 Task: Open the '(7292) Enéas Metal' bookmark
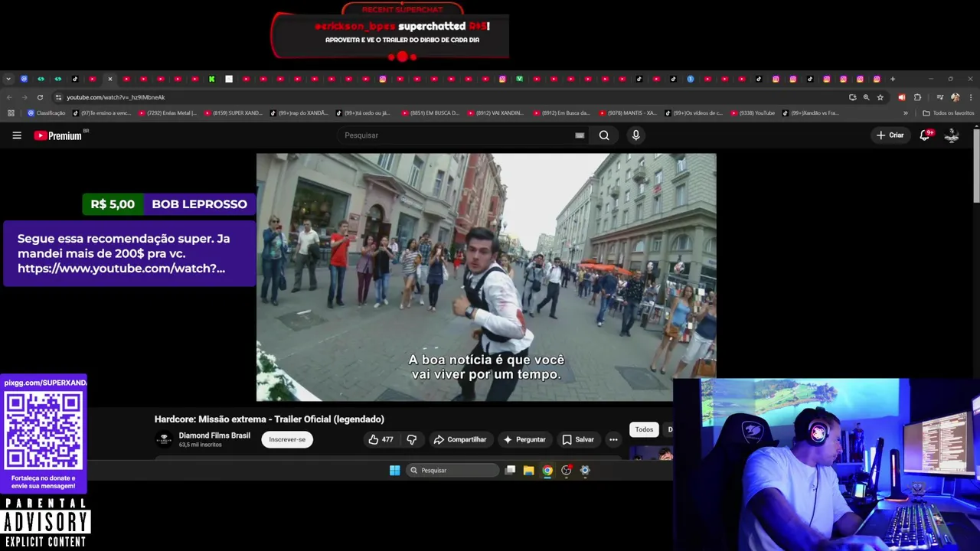tap(167, 113)
